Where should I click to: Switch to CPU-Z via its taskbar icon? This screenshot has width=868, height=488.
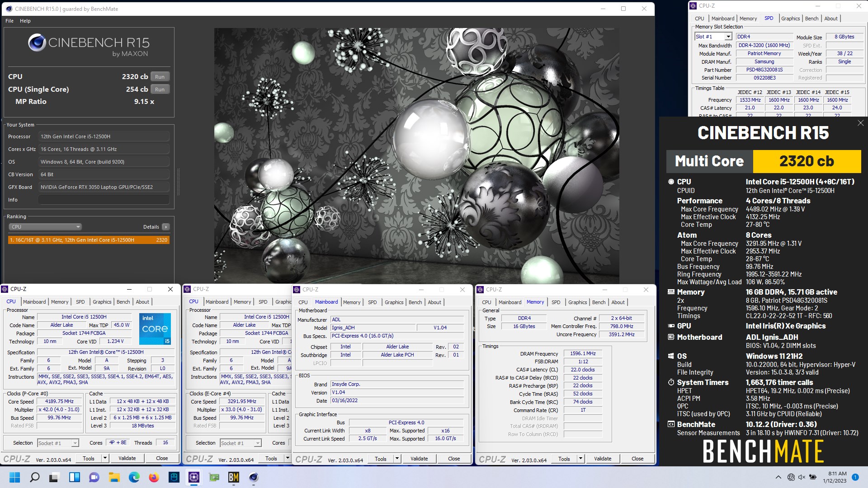(194, 477)
